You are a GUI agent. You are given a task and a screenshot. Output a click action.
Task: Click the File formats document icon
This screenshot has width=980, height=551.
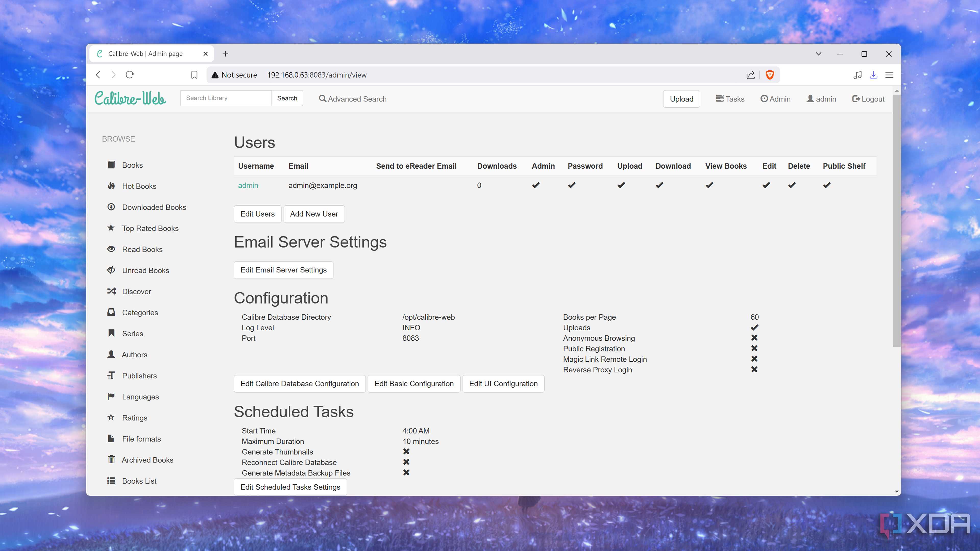tap(111, 439)
